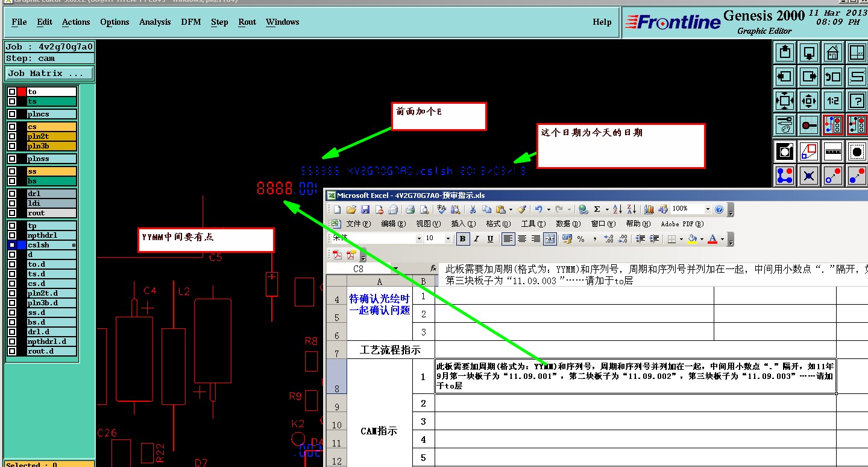Screen dimensions: 868x467
Task: Click the Print icon in Excel toolbar
Action: [410, 209]
